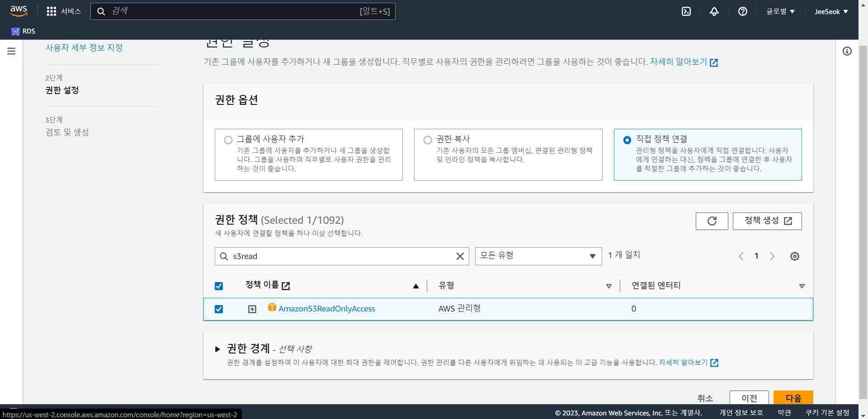Open the info panel on the right
Screen dimensions: 868x419
(x=847, y=51)
